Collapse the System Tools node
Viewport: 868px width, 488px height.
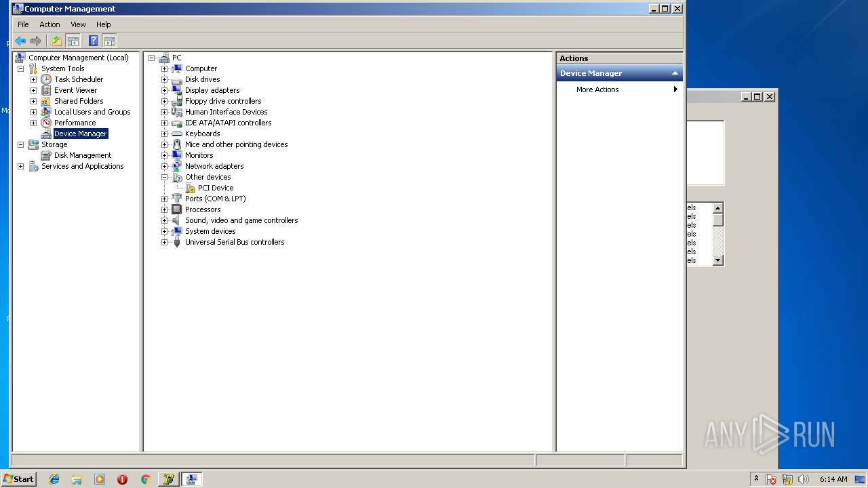coord(20,68)
